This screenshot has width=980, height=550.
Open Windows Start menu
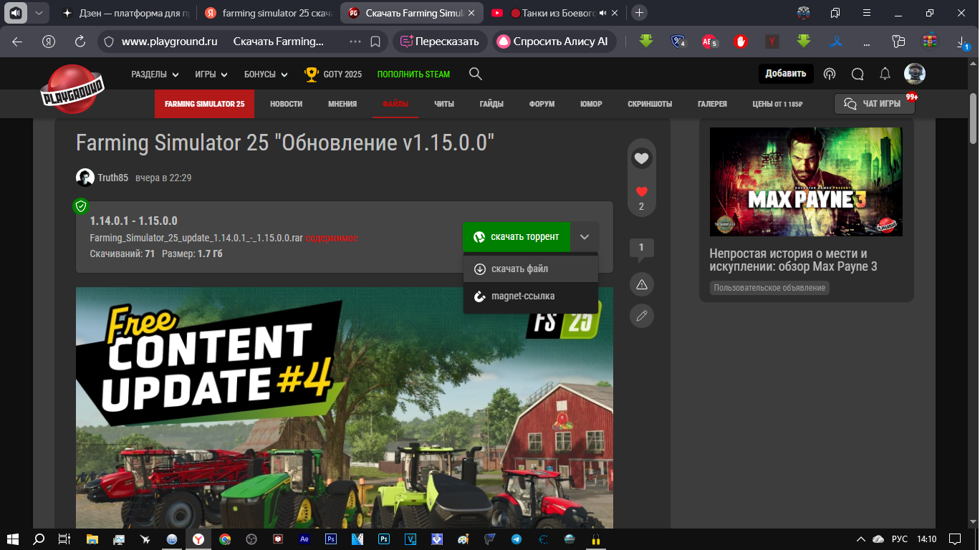tap(13, 539)
